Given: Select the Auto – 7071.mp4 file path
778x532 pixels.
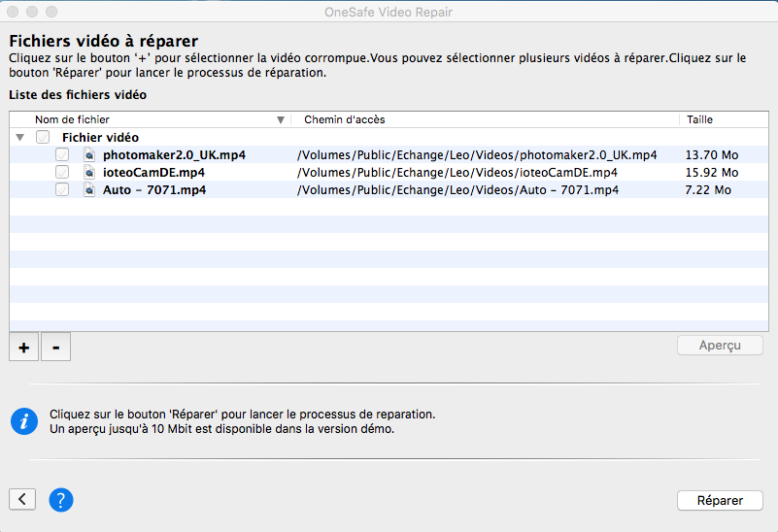Looking at the screenshot, I should 457,190.
